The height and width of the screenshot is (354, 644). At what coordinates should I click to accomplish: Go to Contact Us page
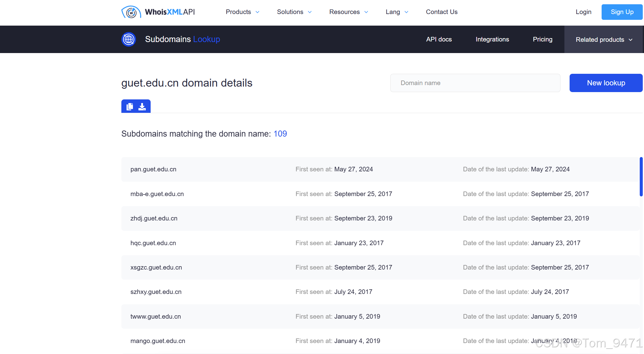(442, 12)
